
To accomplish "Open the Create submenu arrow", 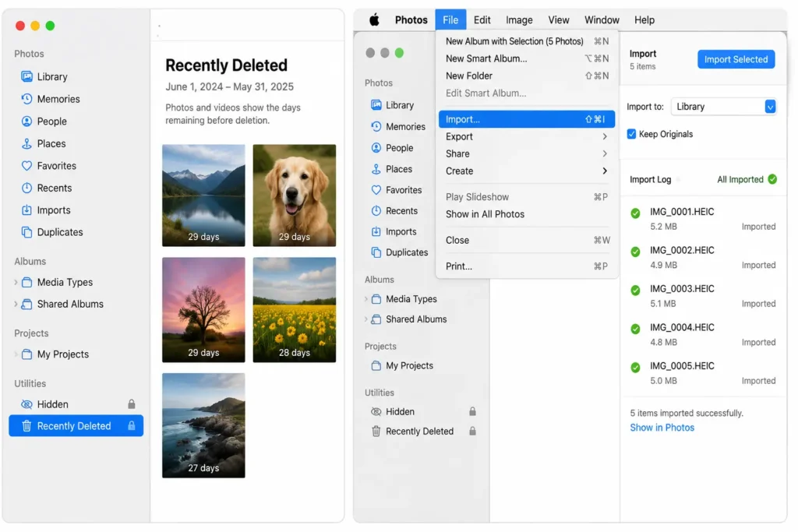I will [x=605, y=171].
